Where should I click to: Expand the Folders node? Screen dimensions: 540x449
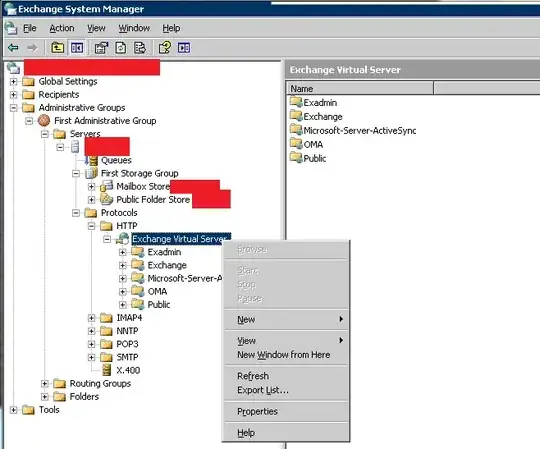(x=44, y=397)
